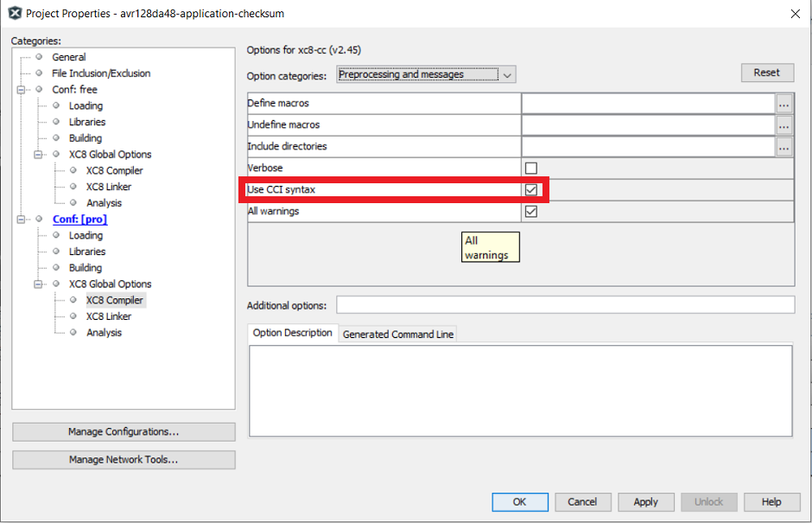Click inside the Option Description text area
Screen dimensions: 812x523
[520, 391]
